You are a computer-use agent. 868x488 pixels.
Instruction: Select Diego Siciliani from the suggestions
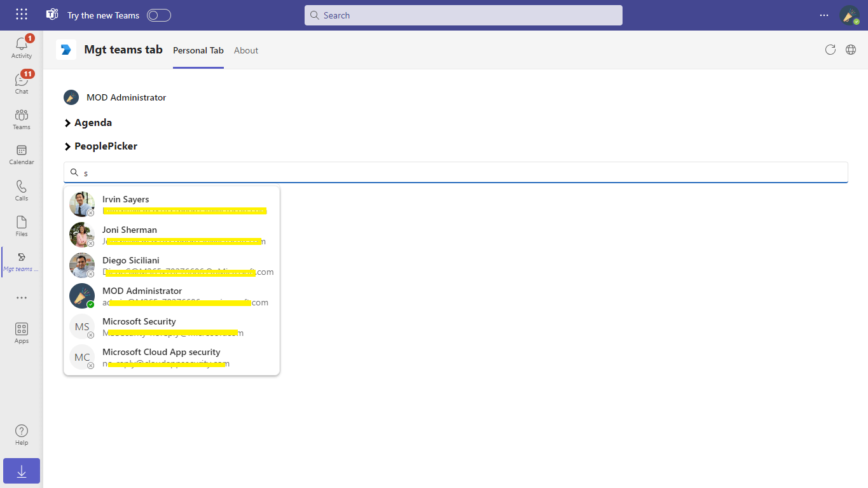coord(172,265)
